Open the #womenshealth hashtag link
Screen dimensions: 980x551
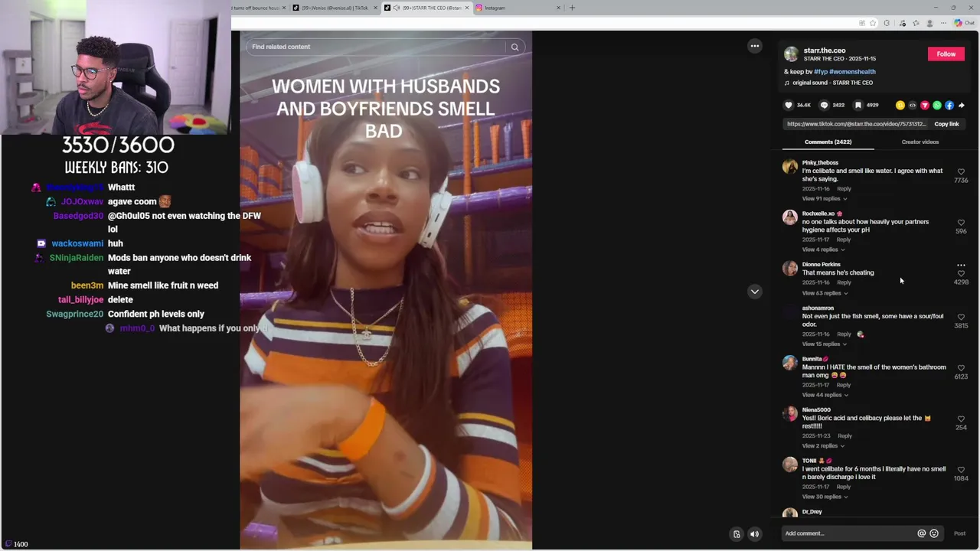pos(852,72)
